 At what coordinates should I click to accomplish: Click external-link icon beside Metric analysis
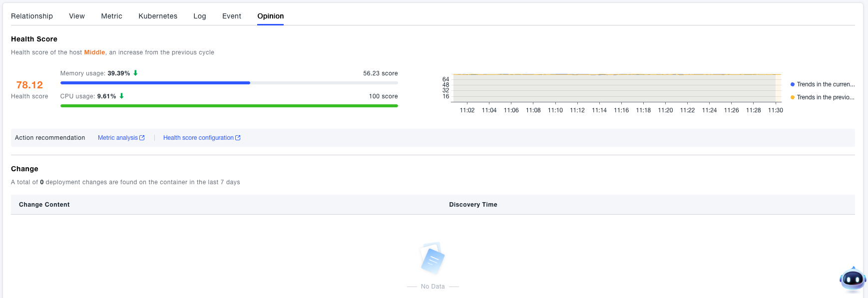pyautogui.click(x=142, y=138)
